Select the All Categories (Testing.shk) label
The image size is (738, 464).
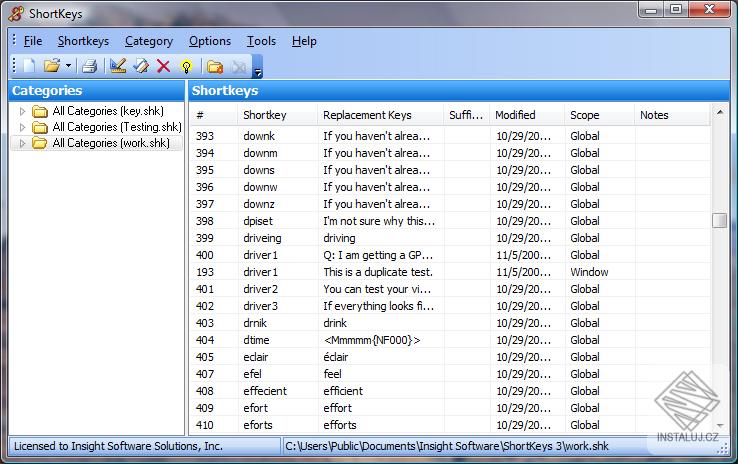pos(117,127)
